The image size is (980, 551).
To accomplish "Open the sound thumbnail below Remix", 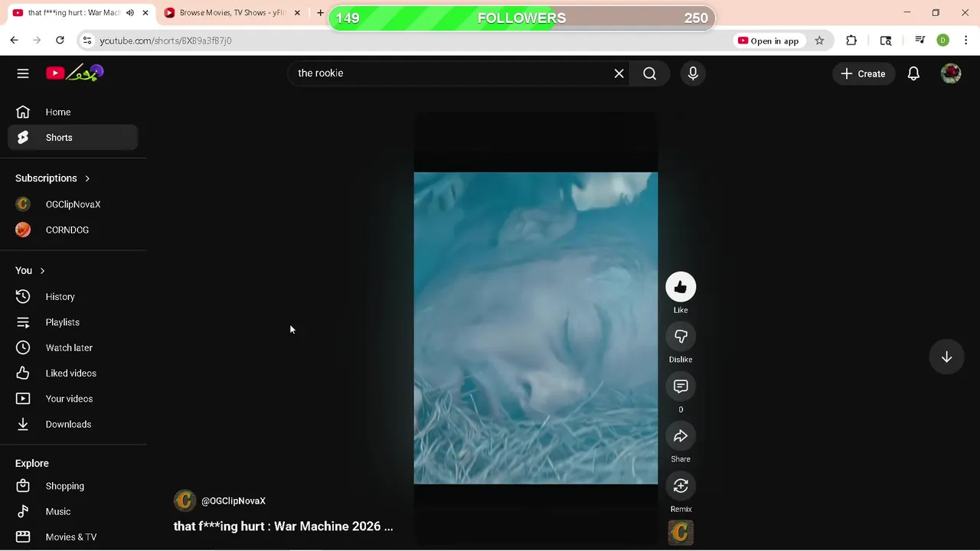I will coord(681,533).
